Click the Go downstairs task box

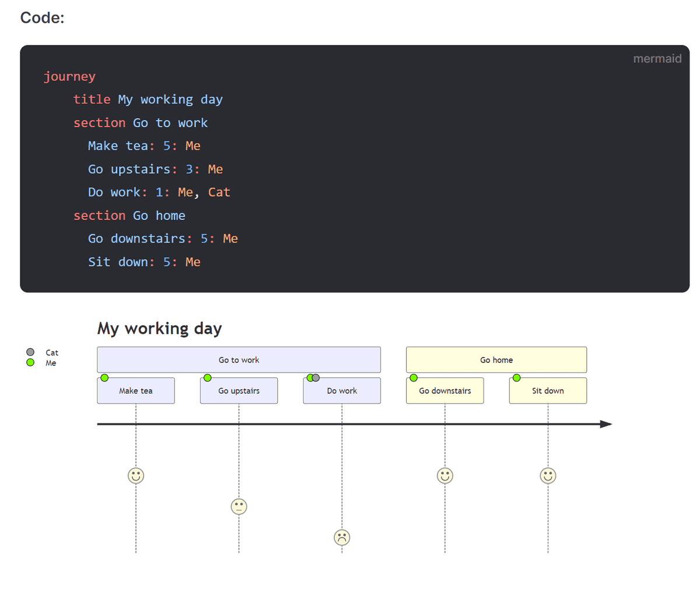(x=445, y=391)
